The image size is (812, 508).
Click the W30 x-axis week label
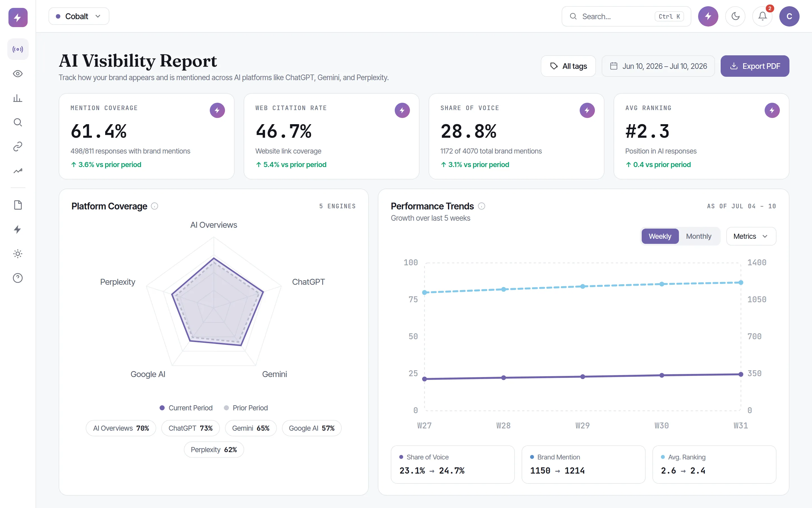pos(662,425)
